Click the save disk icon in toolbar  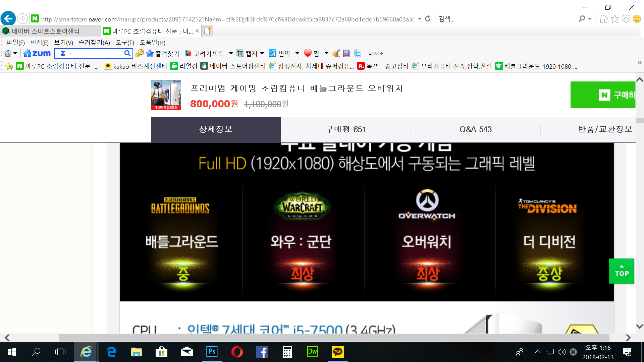(x=346, y=53)
